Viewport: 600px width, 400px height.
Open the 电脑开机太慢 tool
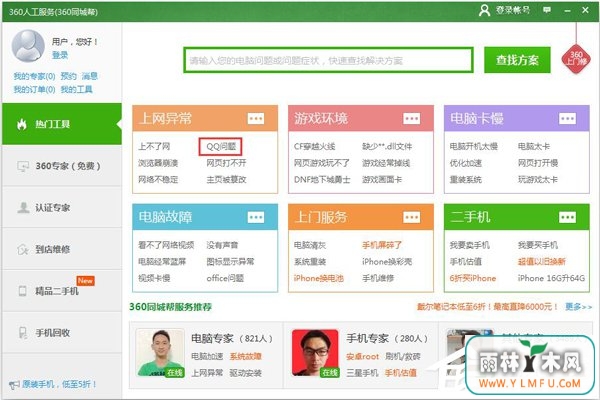474,146
